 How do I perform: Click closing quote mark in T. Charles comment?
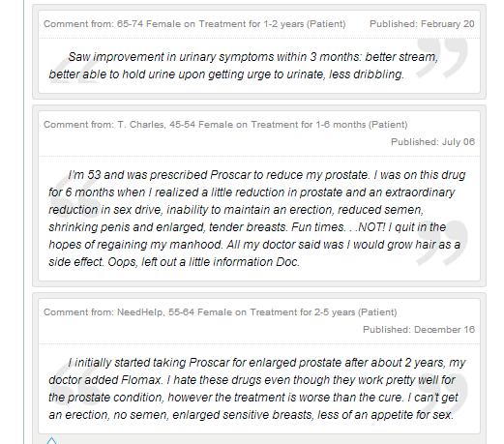(x=442, y=243)
